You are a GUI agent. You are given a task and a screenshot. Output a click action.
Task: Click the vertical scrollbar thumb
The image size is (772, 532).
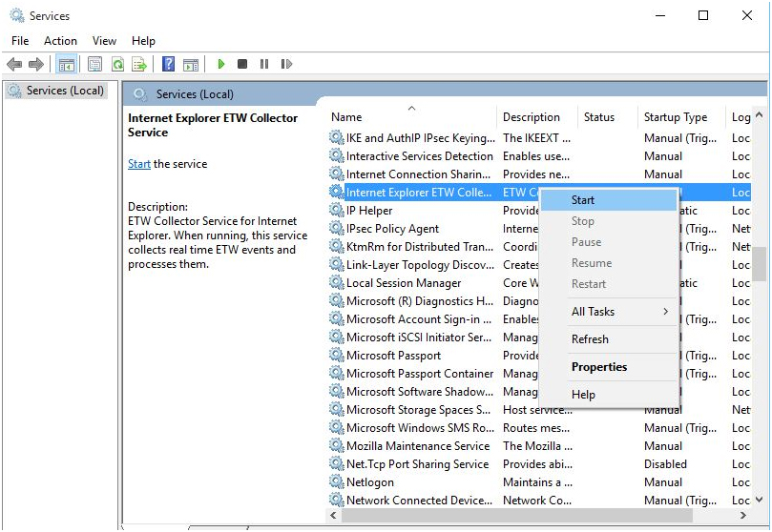click(x=760, y=264)
